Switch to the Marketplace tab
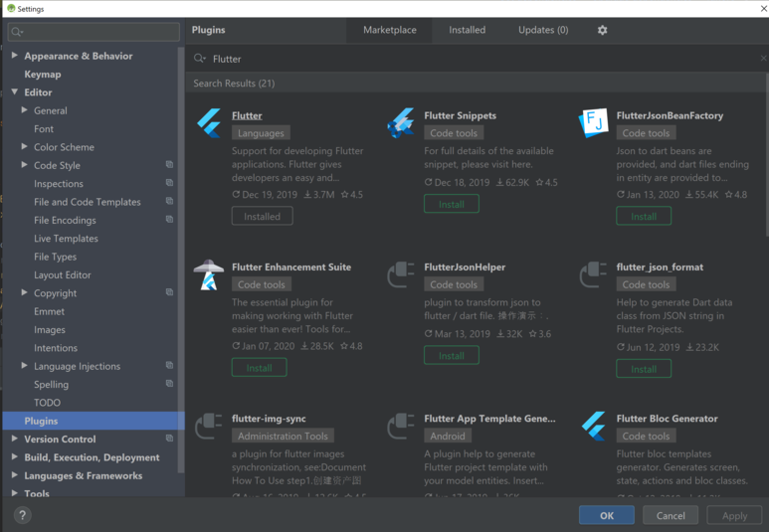Viewport: 769px width, 532px height. (x=389, y=30)
